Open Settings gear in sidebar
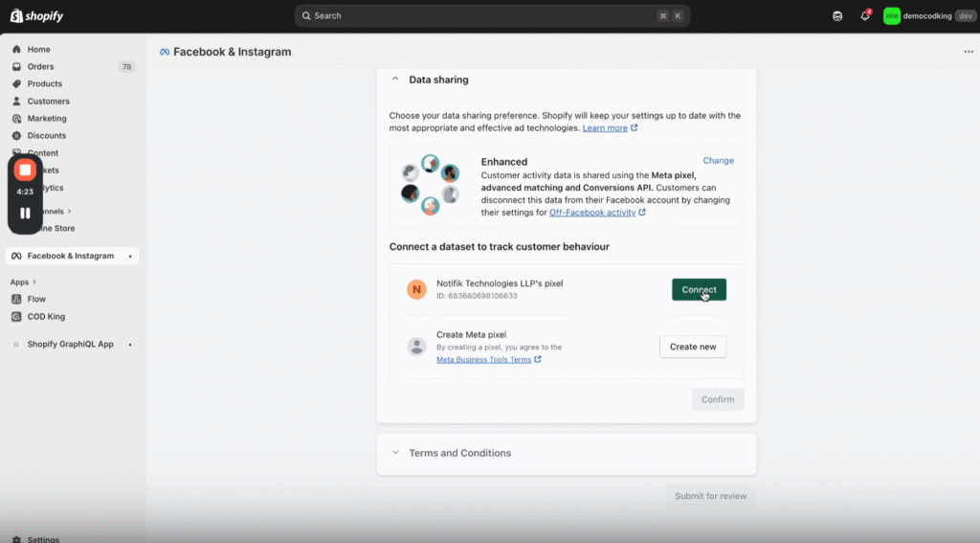 [x=17, y=539]
